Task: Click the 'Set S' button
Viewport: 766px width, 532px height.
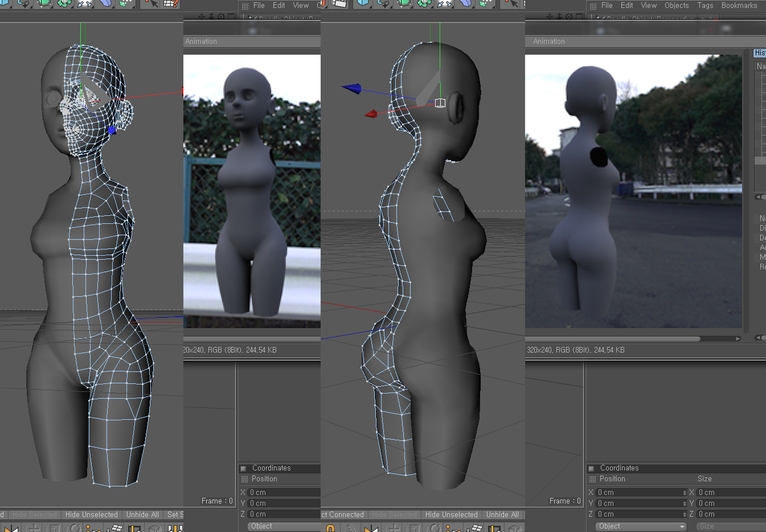Action: pos(174,514)
